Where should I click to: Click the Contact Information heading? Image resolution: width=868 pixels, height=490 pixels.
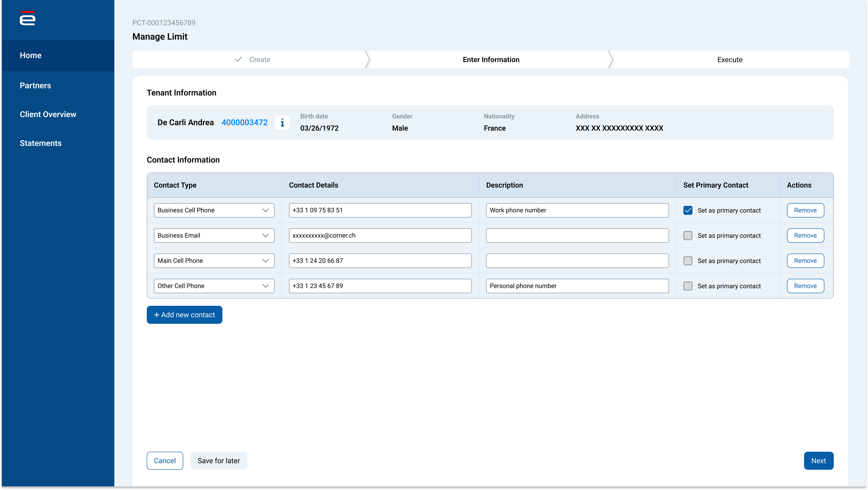(183, 160)
